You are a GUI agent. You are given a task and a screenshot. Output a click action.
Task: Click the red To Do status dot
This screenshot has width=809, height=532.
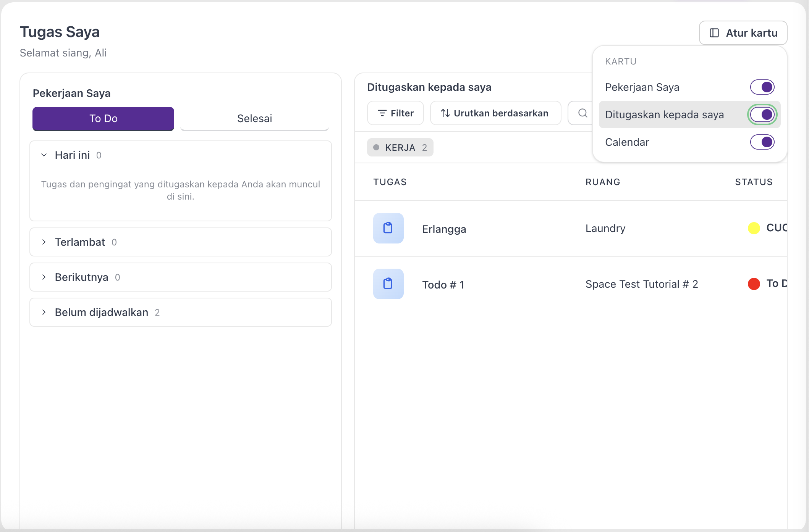[x=754, y=284]
